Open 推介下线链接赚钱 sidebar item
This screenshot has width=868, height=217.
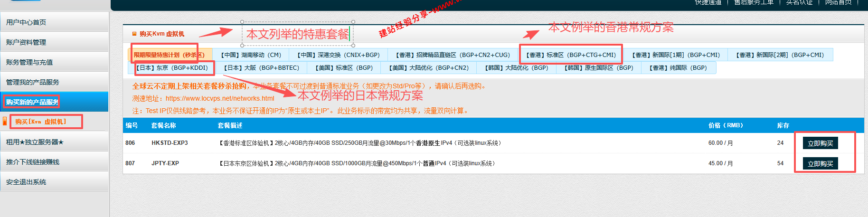[54, 162]
